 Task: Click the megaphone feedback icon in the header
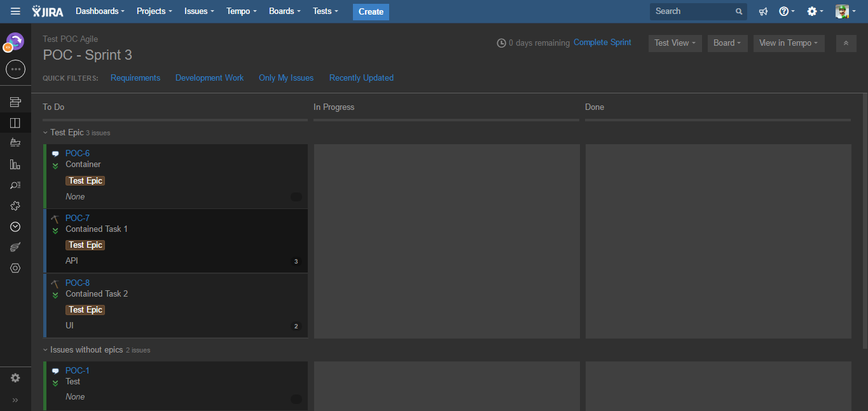point(763,11)
